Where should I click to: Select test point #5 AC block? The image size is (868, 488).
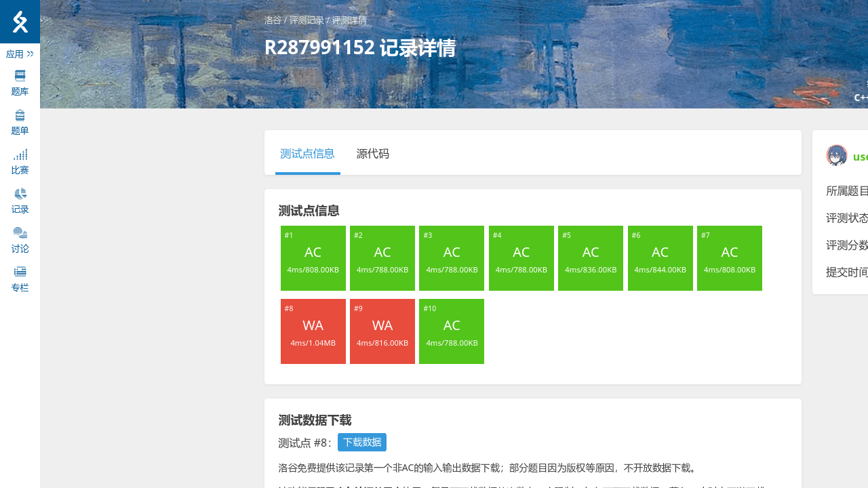pos(591,258)
